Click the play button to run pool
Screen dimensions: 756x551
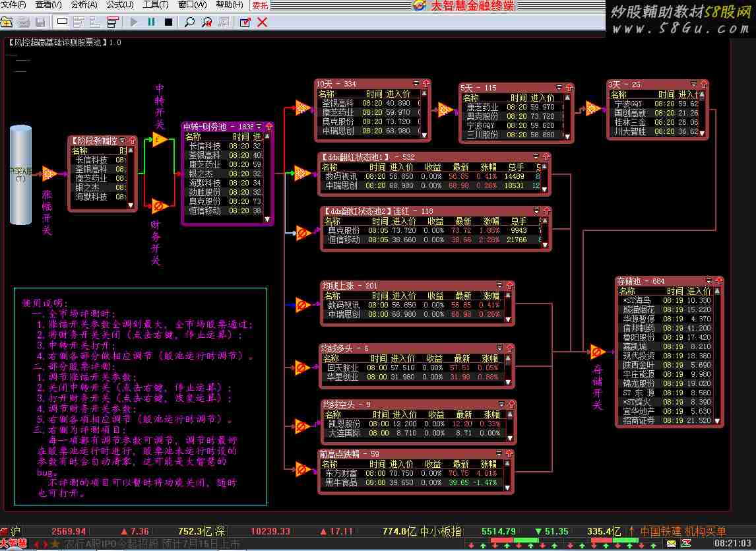[x=134, y=22]
